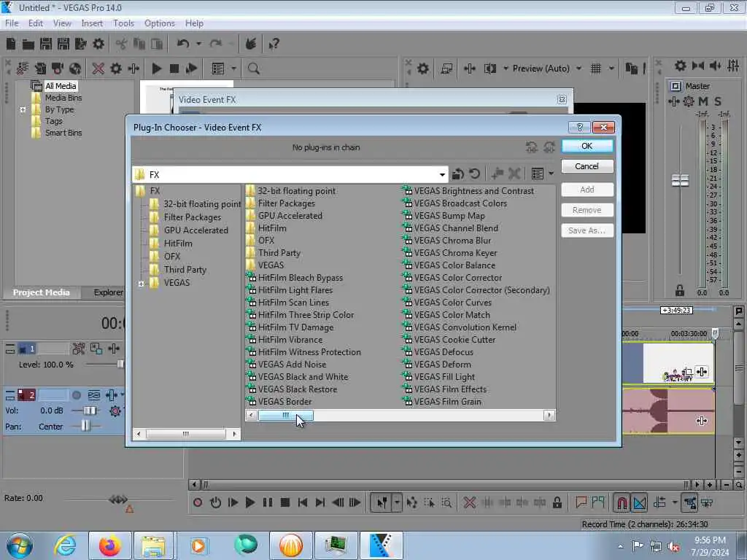Screen dimensions: 747x560
Task: Click the What's This help icon
Action: (274, 44)
